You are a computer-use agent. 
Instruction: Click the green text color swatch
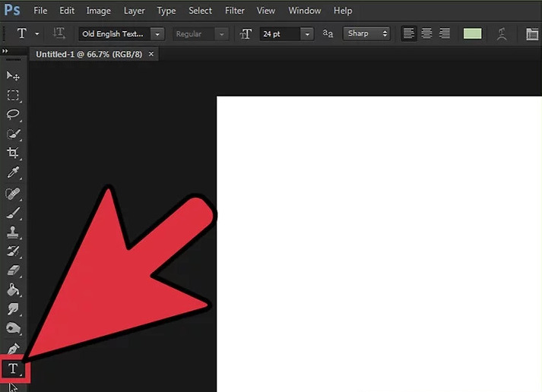[473, 34]
